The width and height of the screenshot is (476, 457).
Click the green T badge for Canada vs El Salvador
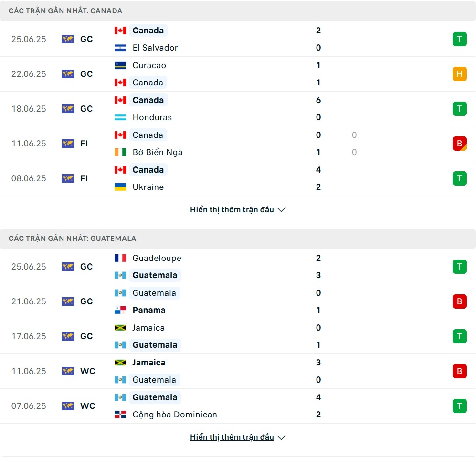coord(459,39)
